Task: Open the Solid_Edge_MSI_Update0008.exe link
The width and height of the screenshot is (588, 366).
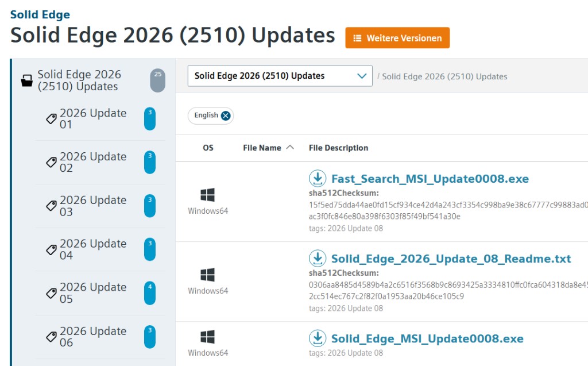Action: 427,338
